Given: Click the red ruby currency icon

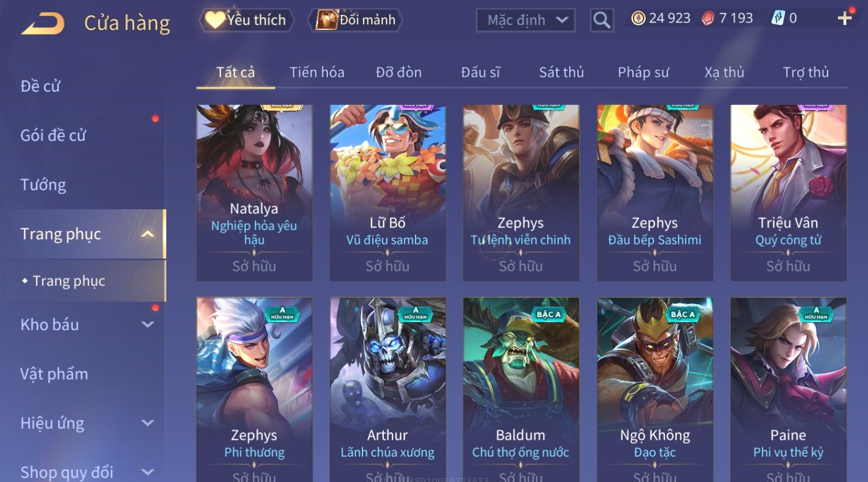Looking at the screenshot, I should pos(708,18).
